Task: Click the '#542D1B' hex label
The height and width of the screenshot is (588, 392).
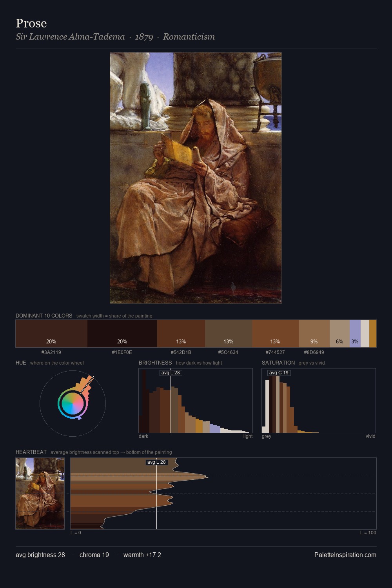Action: 181,352
